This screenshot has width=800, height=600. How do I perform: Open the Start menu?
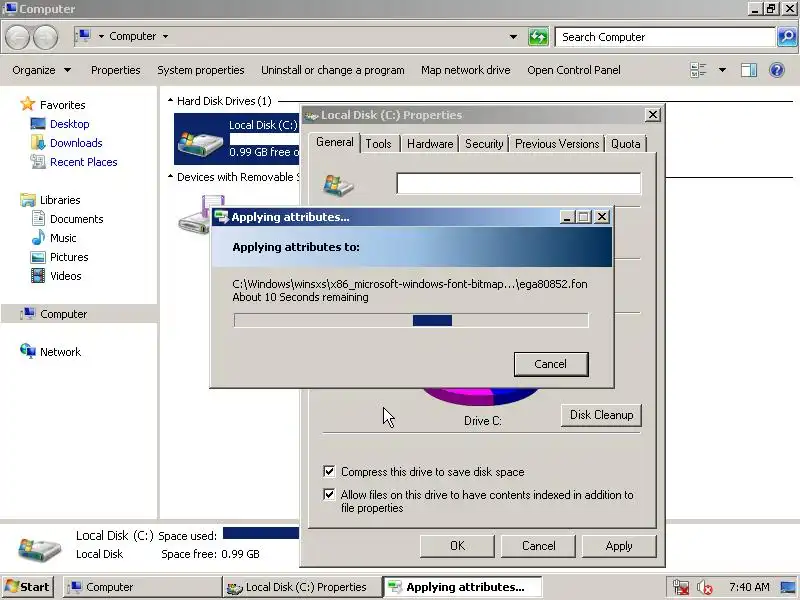(x=29, y=587)
